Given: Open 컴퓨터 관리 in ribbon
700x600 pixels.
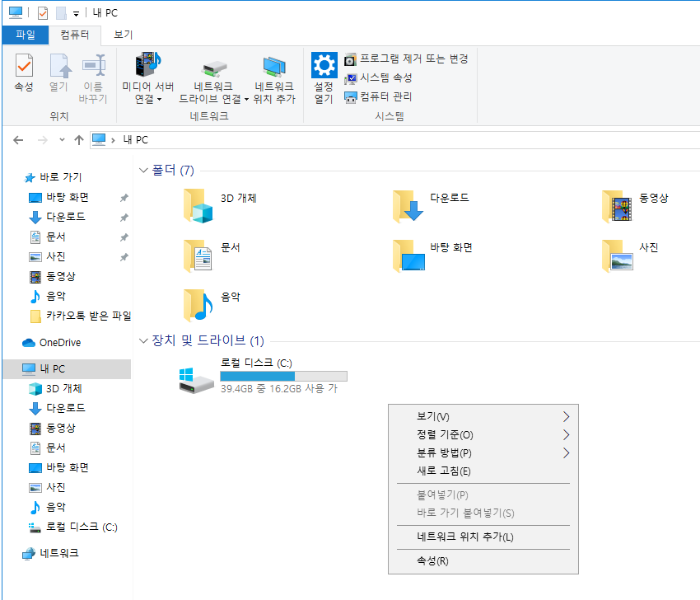Looking at the screenshot, I should coord(378,97).
